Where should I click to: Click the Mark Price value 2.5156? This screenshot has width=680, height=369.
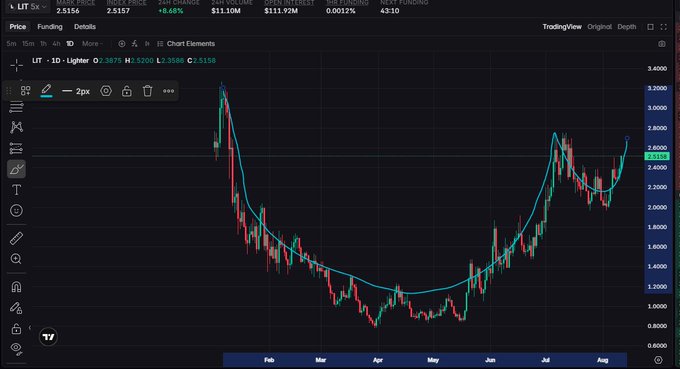[x=68, y=11]
